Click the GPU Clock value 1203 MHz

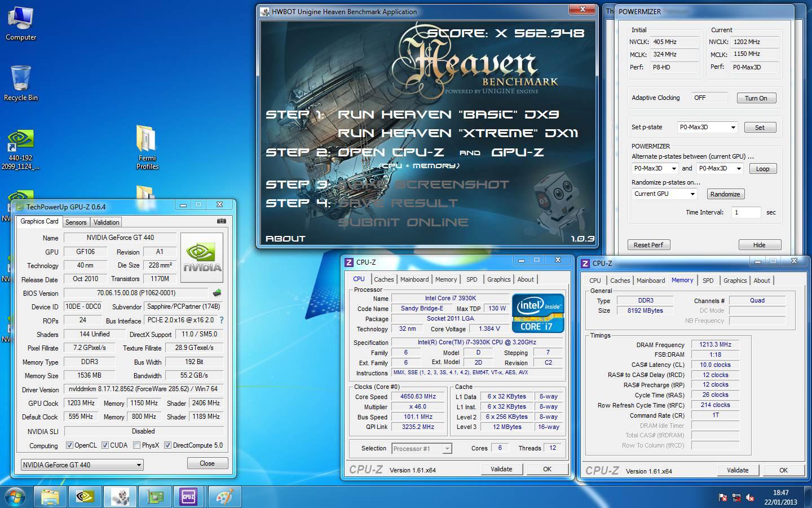81,403
